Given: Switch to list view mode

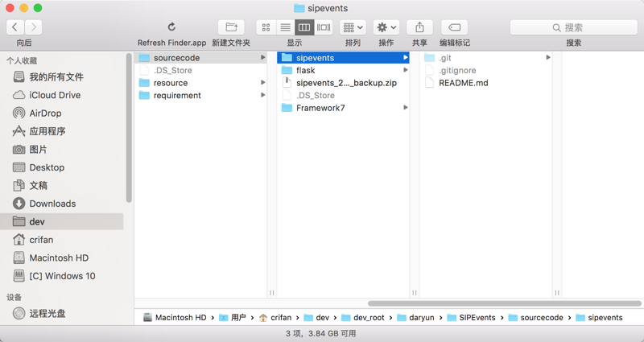Looking at the screenshot, I should (x=286, y=27).
